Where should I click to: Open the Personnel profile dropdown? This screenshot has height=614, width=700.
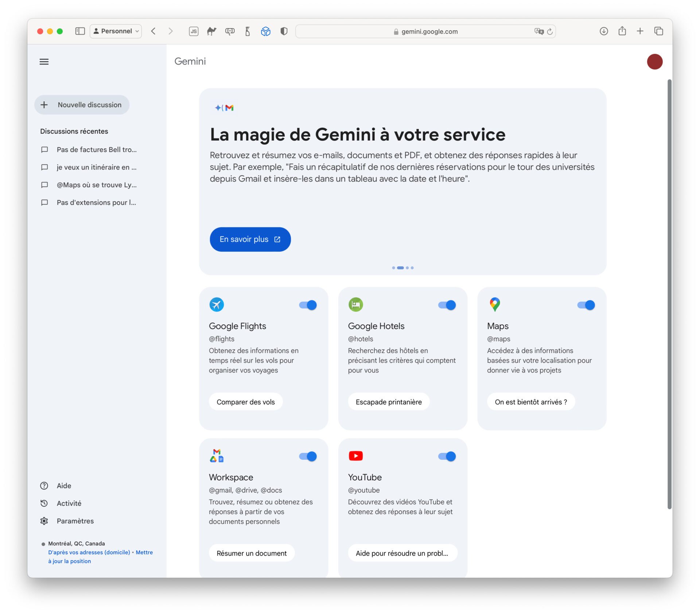116,31
